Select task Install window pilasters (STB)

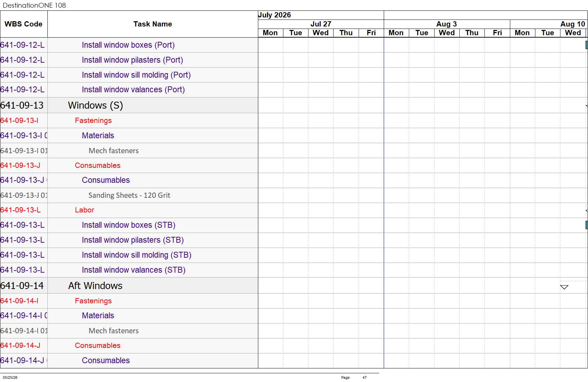(x=133, y=240)
